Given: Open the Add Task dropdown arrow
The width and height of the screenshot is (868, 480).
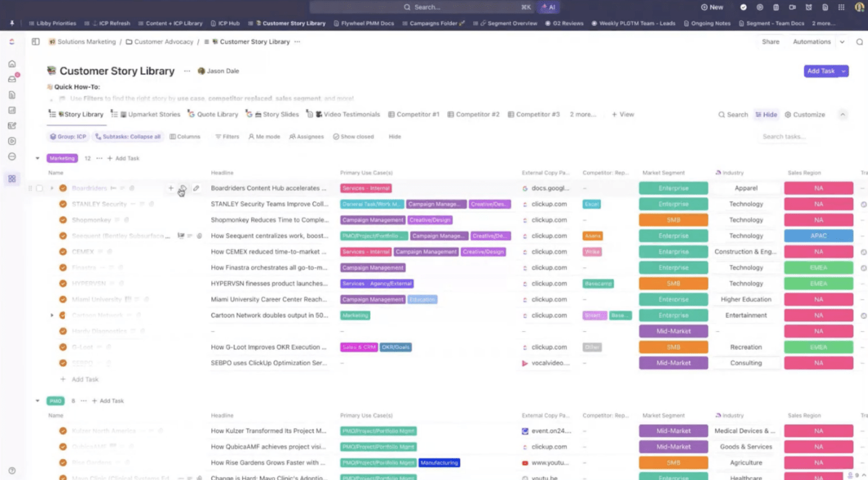Looking at the screenshot, I should click(844, 71).
